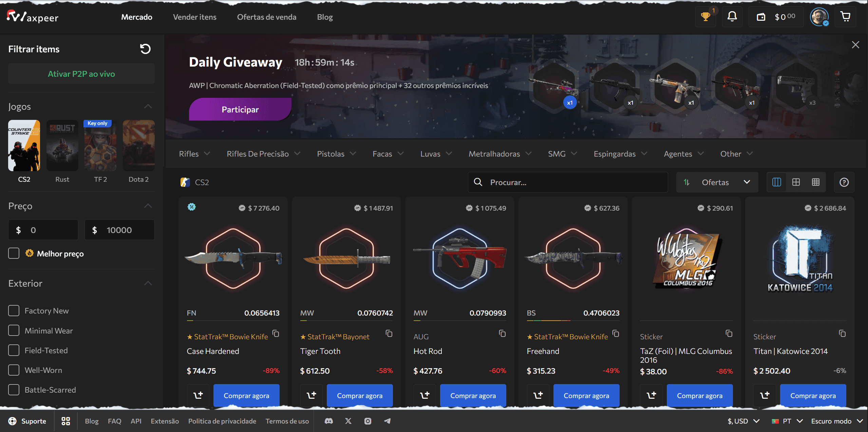Collapse the Jogos filter section
This screenshot has height=432, width=868.
148,106
